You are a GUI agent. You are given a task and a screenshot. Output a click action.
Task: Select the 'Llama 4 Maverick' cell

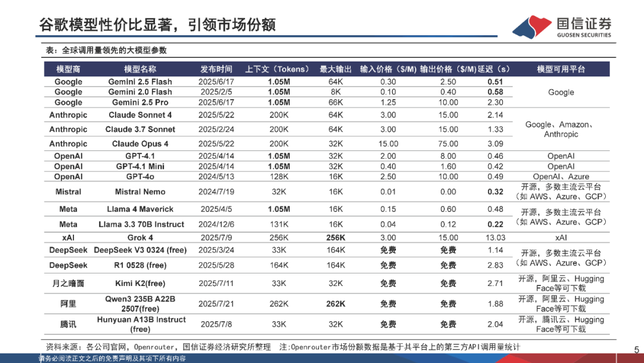point(140,209)
